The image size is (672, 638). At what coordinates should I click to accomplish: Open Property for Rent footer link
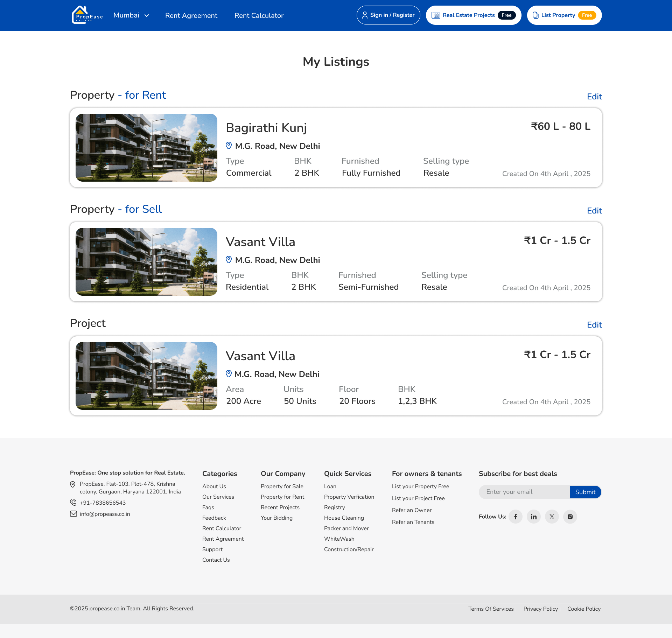coord(282,497)
